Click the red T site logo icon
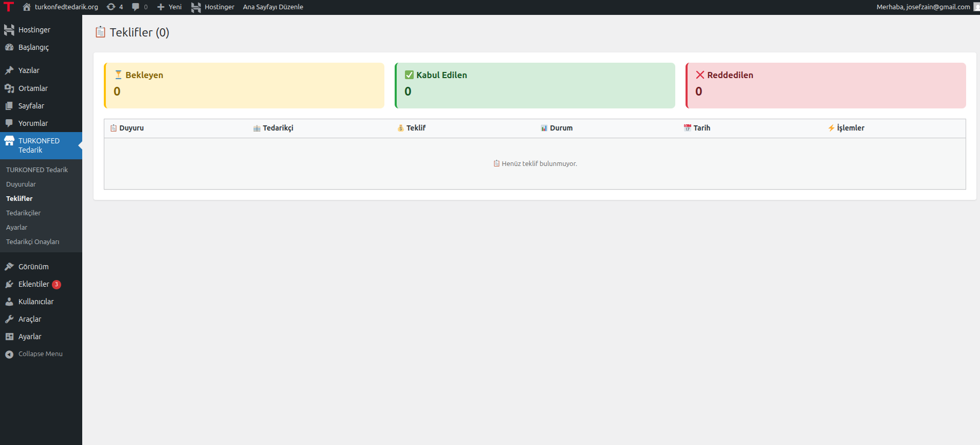Screen dimensions: 980x445 click(9, 7)
